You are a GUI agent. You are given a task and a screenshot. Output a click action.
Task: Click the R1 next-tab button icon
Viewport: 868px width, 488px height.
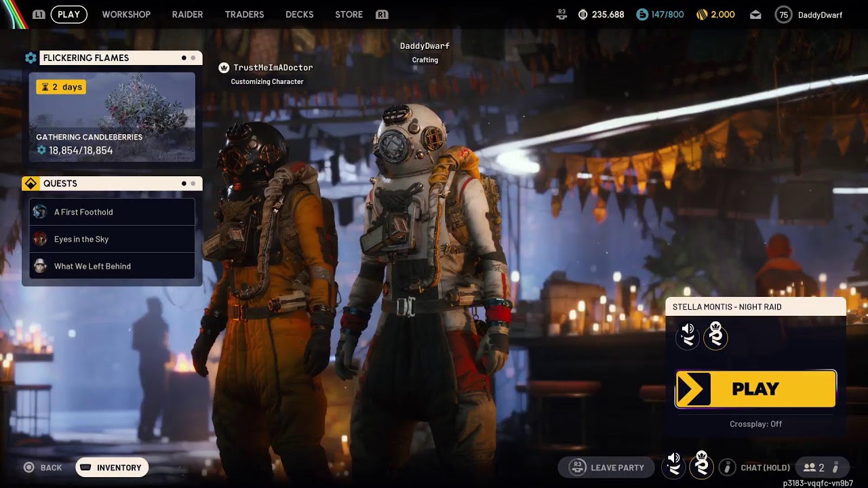pos(382,14)
